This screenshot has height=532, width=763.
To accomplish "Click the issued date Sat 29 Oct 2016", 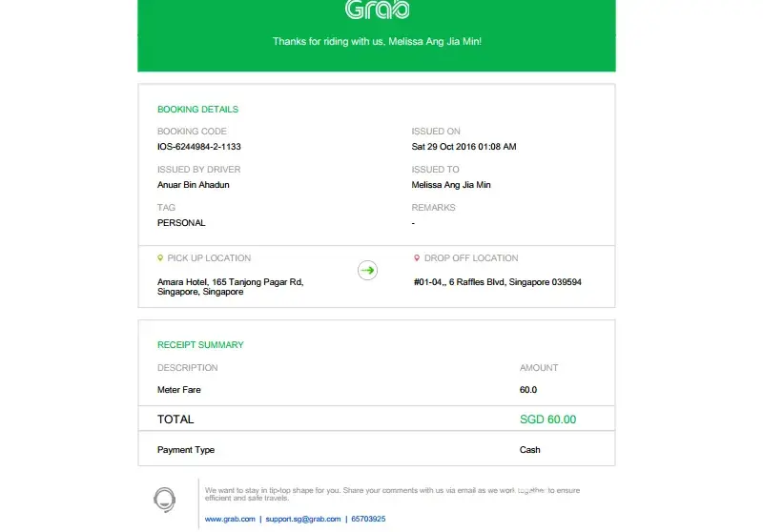I will pos(464,147).
